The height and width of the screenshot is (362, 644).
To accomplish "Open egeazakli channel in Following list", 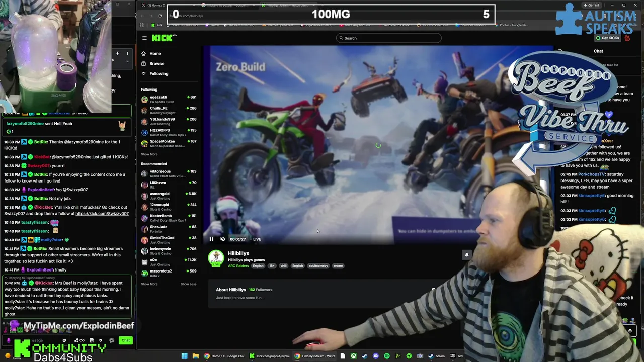I will point(169,99).
